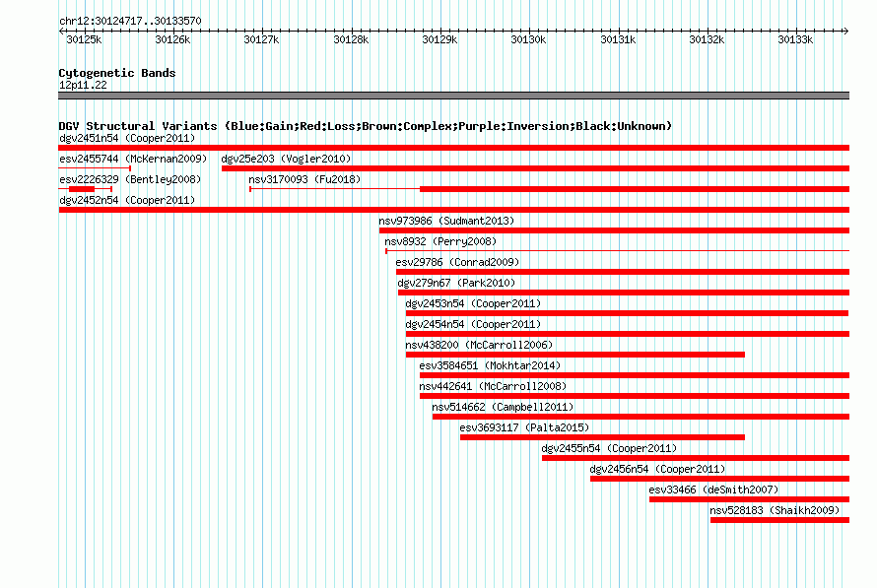
Task: Click the 30131k ruler position
Action: click(618, 39)
